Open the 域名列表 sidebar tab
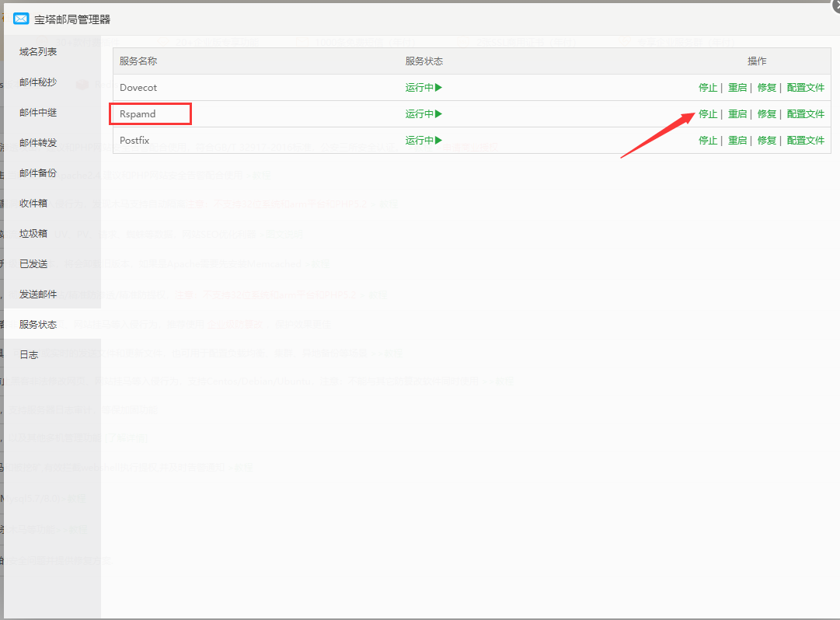Screen dimensions: 840x620 [38, 52]
